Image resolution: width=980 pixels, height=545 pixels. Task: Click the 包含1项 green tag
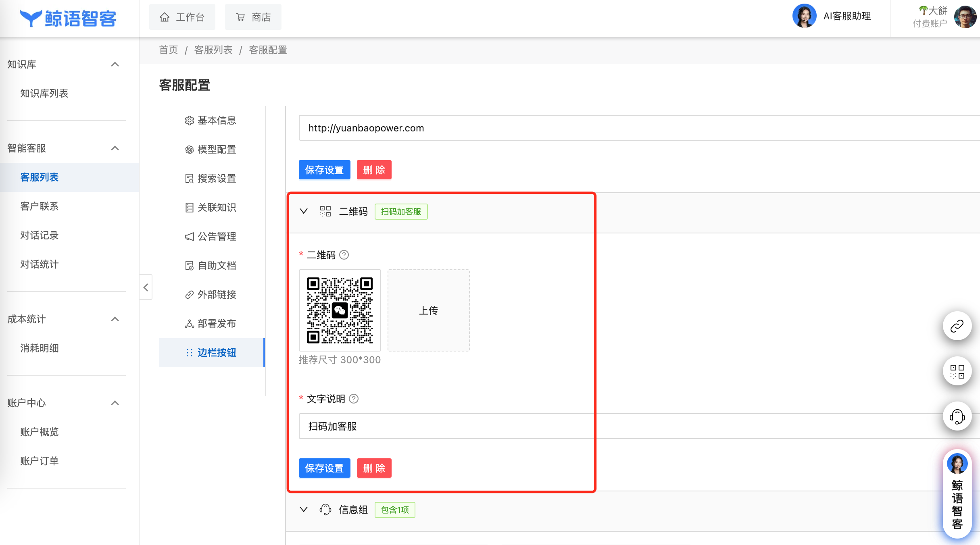(x=395, y=510)
